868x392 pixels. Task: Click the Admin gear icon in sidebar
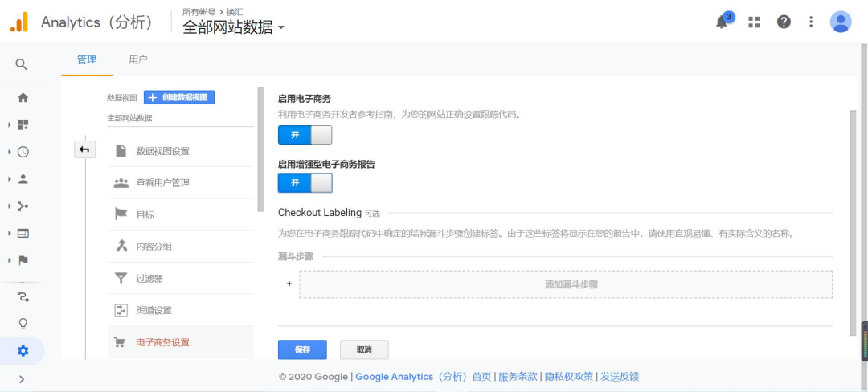(23, 351)
